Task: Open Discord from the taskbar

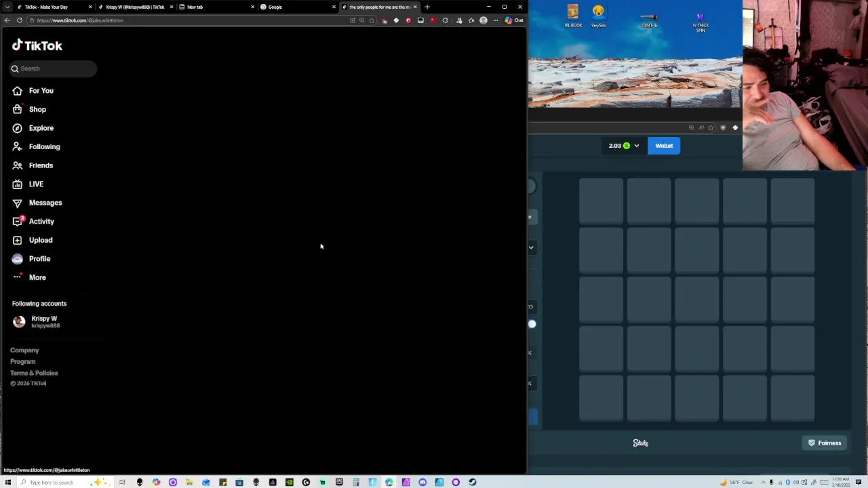Action: tap(422, 483)
